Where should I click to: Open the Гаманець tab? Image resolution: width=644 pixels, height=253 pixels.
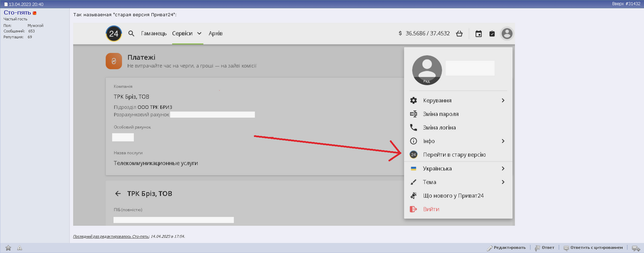click(x=154, y=34)
